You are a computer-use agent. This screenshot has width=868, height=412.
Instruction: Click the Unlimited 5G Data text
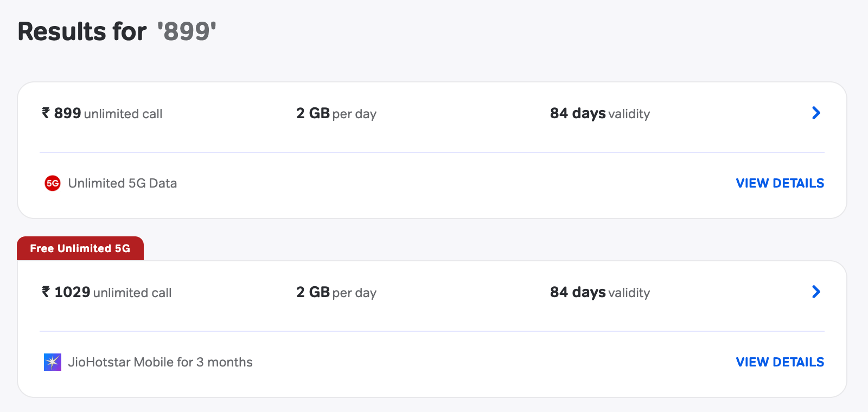(123, 183)
